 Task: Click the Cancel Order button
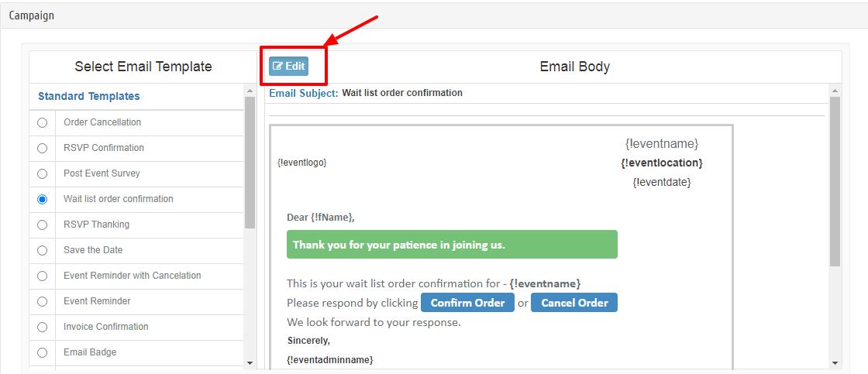coord(574,303)
